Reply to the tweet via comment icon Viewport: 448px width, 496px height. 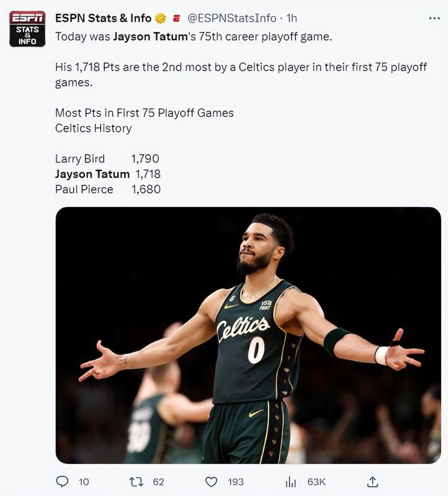[62, 482]
